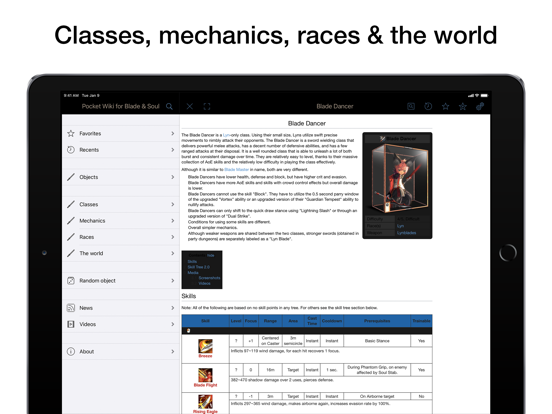Open the Races menu item
This screenshot has width=552, height=414.
(121, 237)
